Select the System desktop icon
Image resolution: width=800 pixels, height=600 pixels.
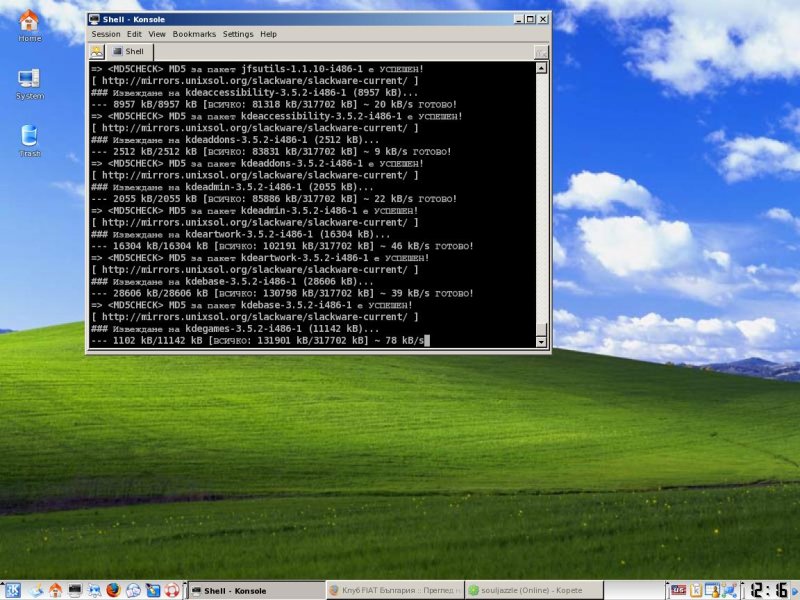pos(30,84)
